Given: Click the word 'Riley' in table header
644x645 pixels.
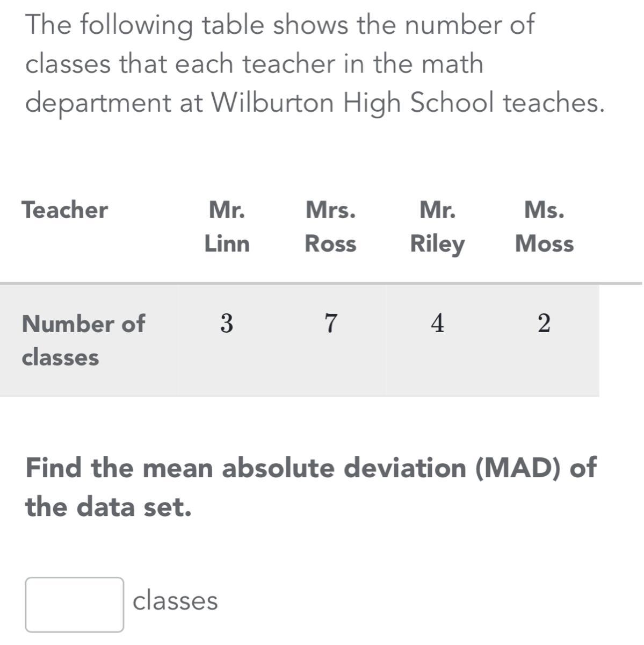Looking at the screenshot, I should (437, 245).
